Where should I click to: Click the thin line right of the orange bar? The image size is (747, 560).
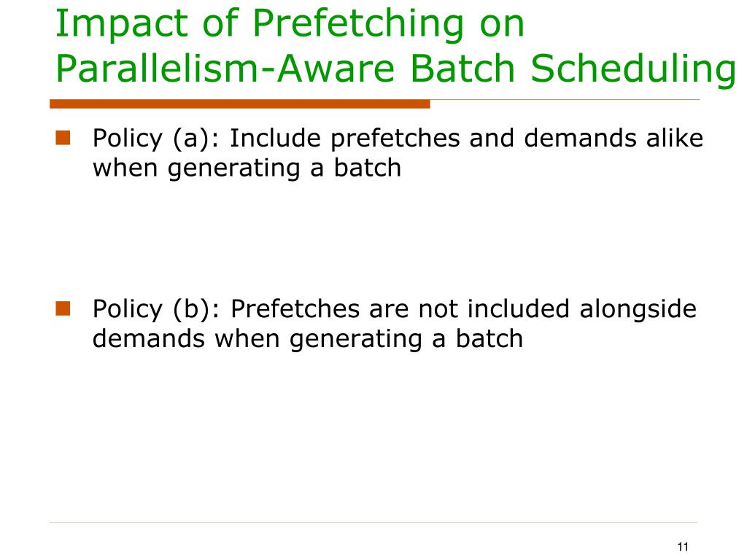tap(565, 100)
